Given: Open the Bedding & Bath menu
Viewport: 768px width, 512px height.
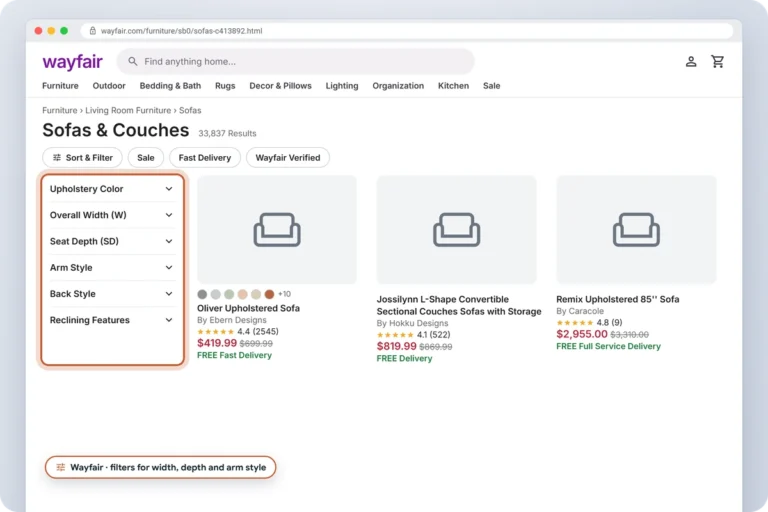Looking at the screenshot, I should [170, 86].
